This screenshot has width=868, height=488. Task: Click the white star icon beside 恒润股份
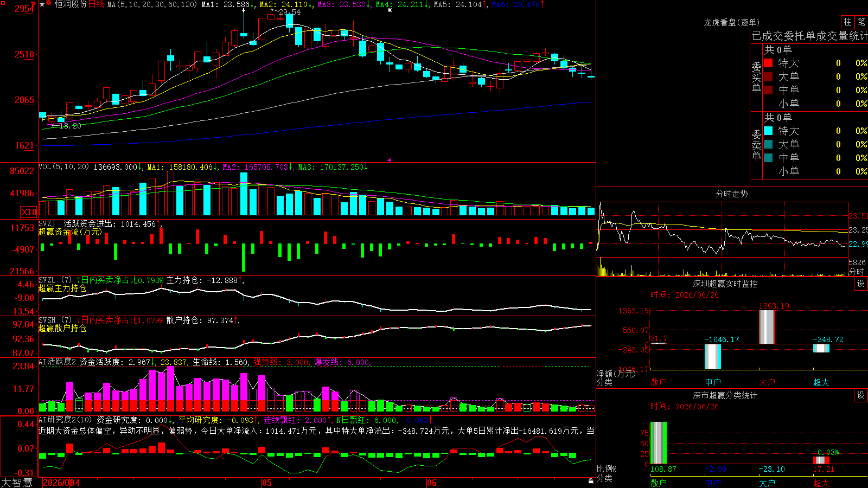42,4
